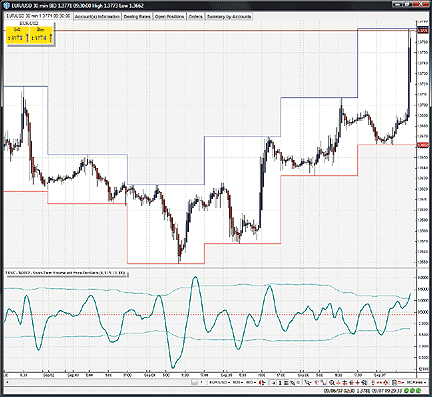Click the red candlestick chart-type icon
The height and width of the screenshot is (397, 432).
click(x=263, y=383)
